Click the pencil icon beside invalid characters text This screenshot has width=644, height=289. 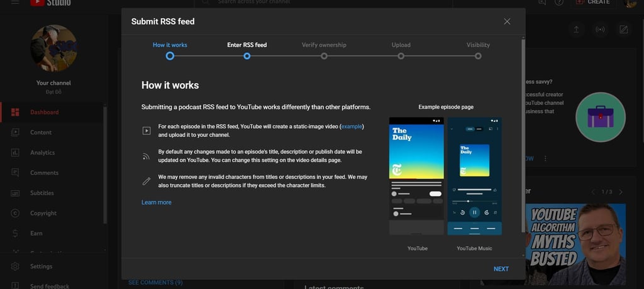[146, 181]
